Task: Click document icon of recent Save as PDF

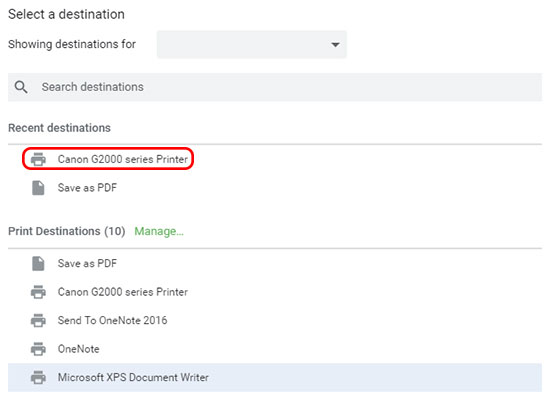Action: click(38, 188)
